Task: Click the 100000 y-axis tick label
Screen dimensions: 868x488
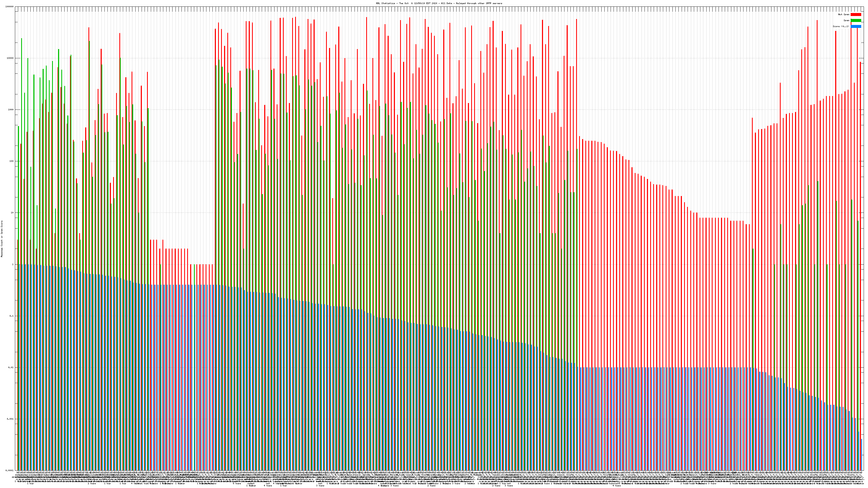Action: (x=10, y=7)
